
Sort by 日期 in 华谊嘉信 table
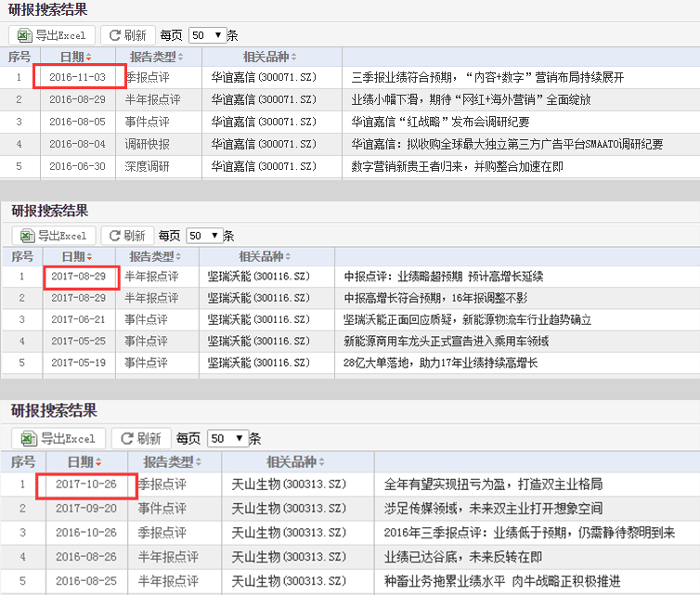(76, 58)
